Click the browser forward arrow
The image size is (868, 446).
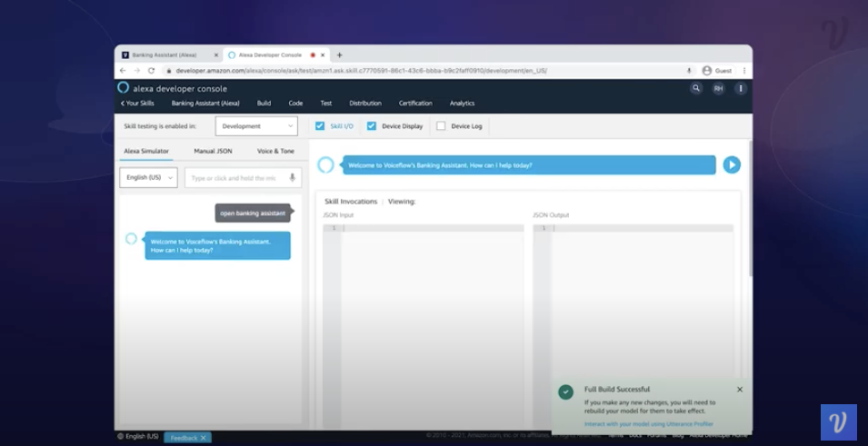(x=136, y=71)
